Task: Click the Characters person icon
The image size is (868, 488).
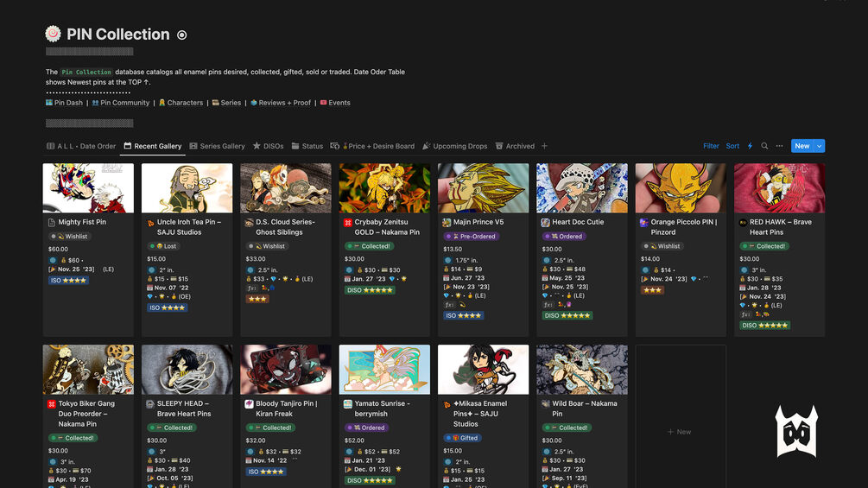Action: coord(162,103)
